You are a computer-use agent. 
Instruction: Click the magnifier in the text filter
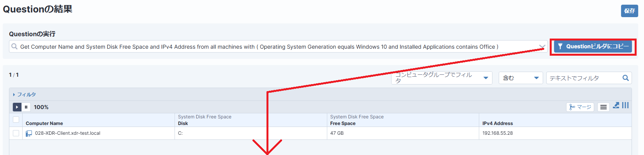pyautogui.click(x=626, y=78)
